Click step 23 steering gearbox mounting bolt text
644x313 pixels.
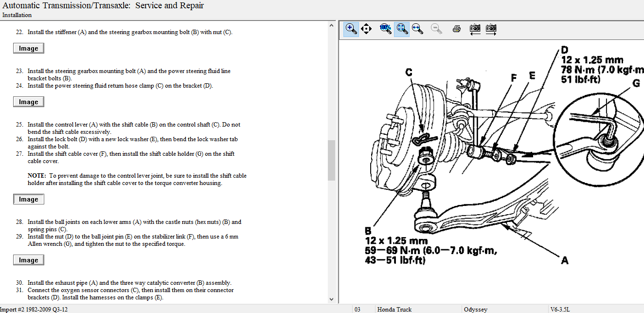point(129,74)
